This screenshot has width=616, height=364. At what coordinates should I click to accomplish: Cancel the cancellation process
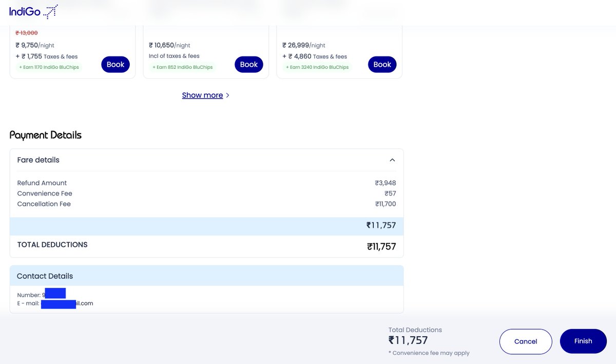(x=526, y=341)
